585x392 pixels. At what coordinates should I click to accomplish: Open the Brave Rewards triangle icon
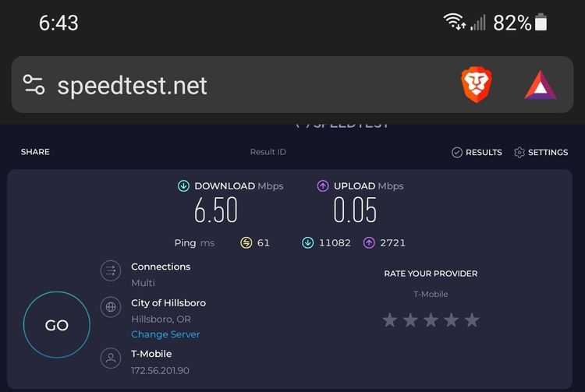[541, 85]
